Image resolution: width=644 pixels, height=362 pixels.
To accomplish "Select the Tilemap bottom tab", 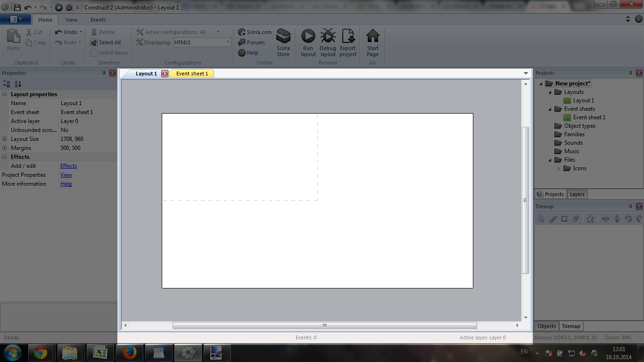I will tap(571, 326).
